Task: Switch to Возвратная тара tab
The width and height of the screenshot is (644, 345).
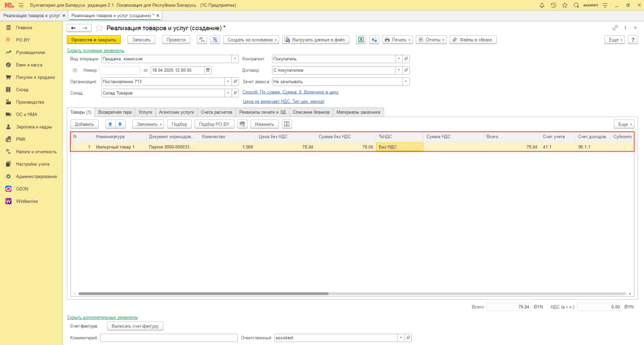Action: (x=115, y=112)
